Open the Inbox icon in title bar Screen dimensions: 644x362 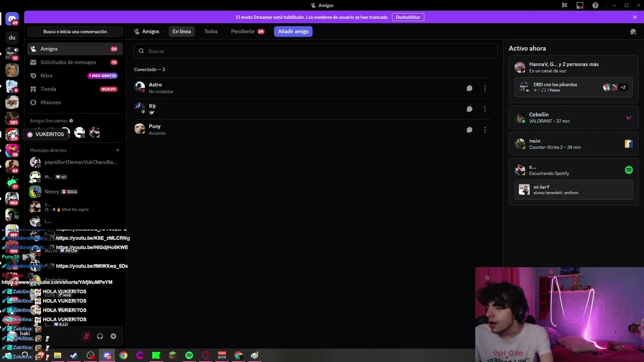pyautogui.click(x=580, y=6)
